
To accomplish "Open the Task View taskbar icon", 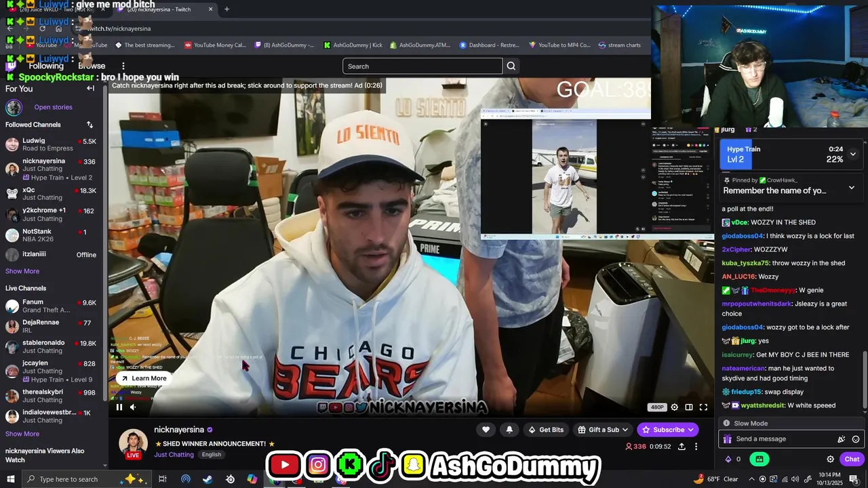I will (163, 479).
